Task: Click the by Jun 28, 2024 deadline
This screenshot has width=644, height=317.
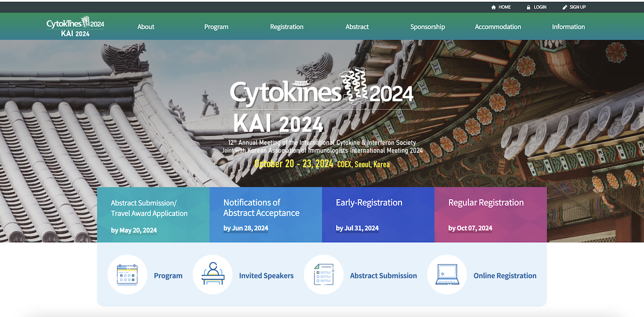Action: 246,228
